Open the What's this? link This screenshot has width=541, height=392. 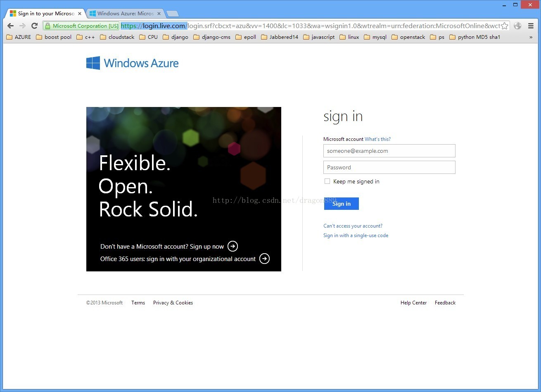377,139
